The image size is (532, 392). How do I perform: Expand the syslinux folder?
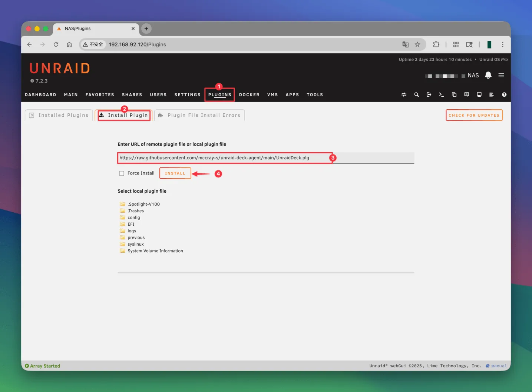coord(132,244)
